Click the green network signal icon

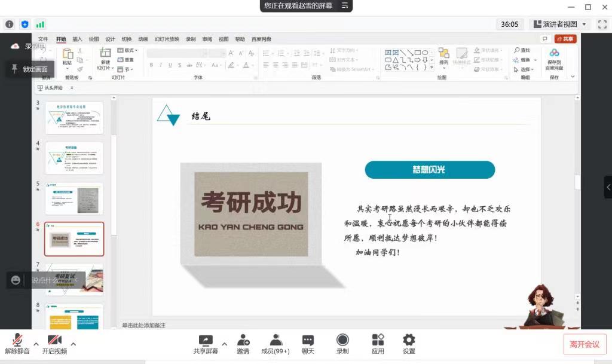[x=40, y=25]
